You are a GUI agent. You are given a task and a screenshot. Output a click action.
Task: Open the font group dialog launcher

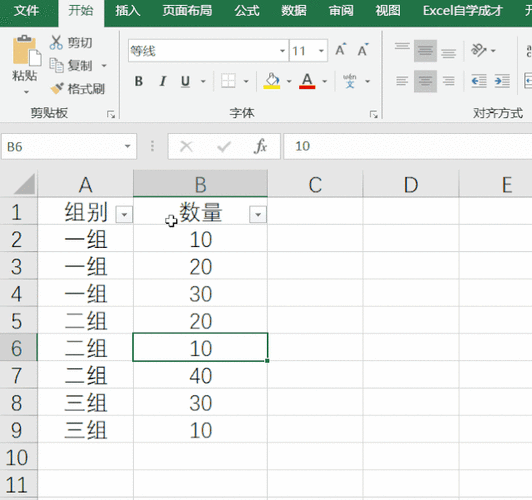tap(374, 114)
